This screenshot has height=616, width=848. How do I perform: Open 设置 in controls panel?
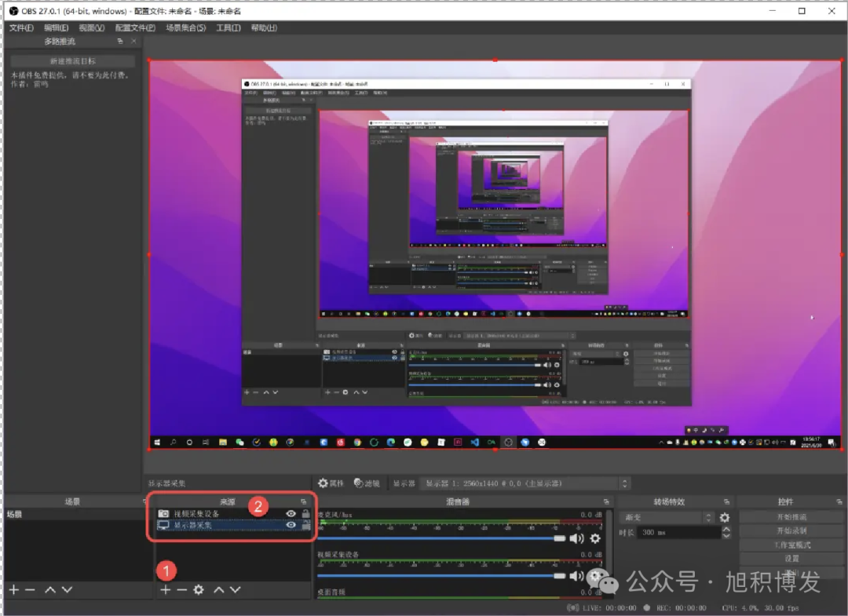coord(791,558)
